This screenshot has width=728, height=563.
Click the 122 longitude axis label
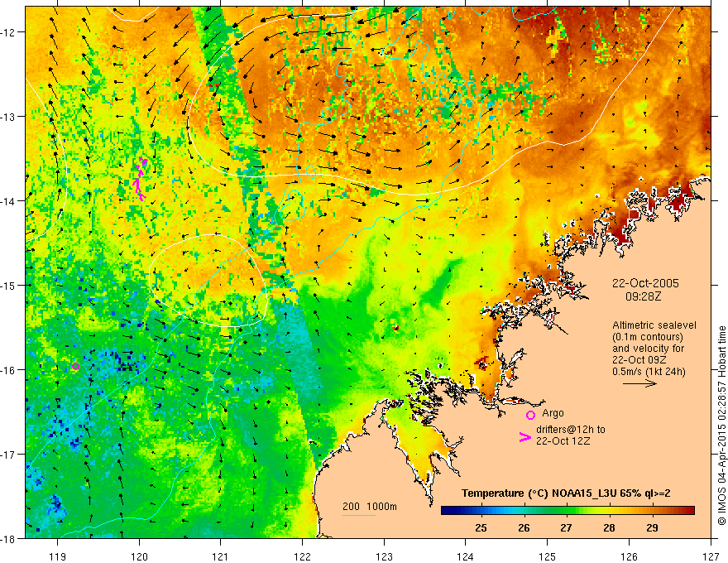click(x=303, y=556)
